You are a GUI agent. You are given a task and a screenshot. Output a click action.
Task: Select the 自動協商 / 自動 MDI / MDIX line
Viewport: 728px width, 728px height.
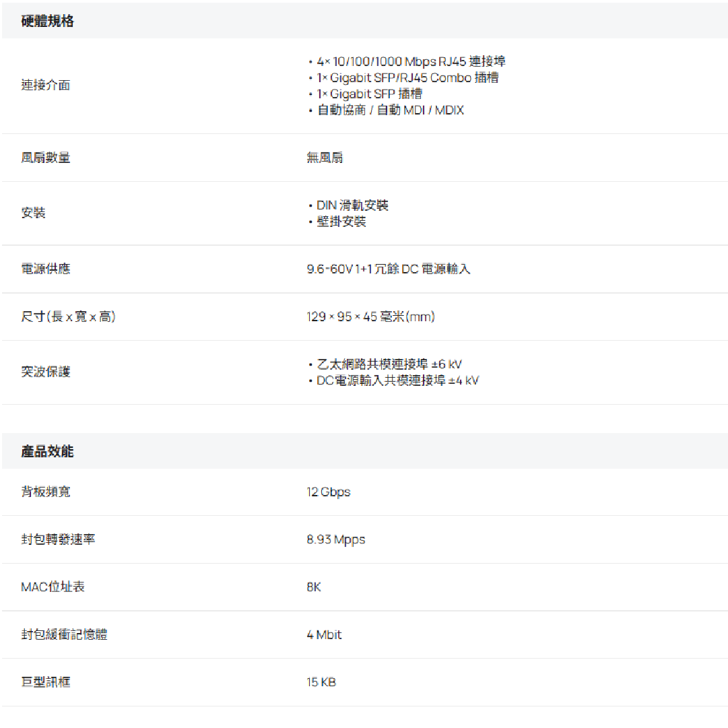390,110
